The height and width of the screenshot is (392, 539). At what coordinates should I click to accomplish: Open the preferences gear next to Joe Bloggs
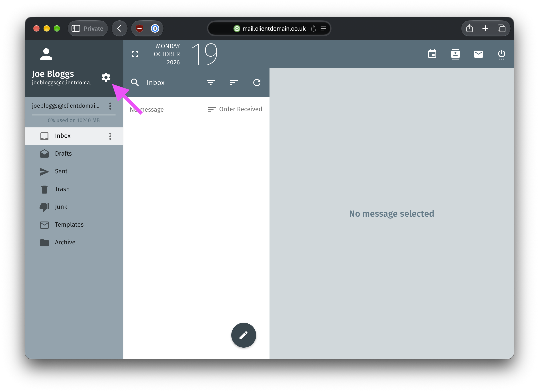[x=106, y=77]
